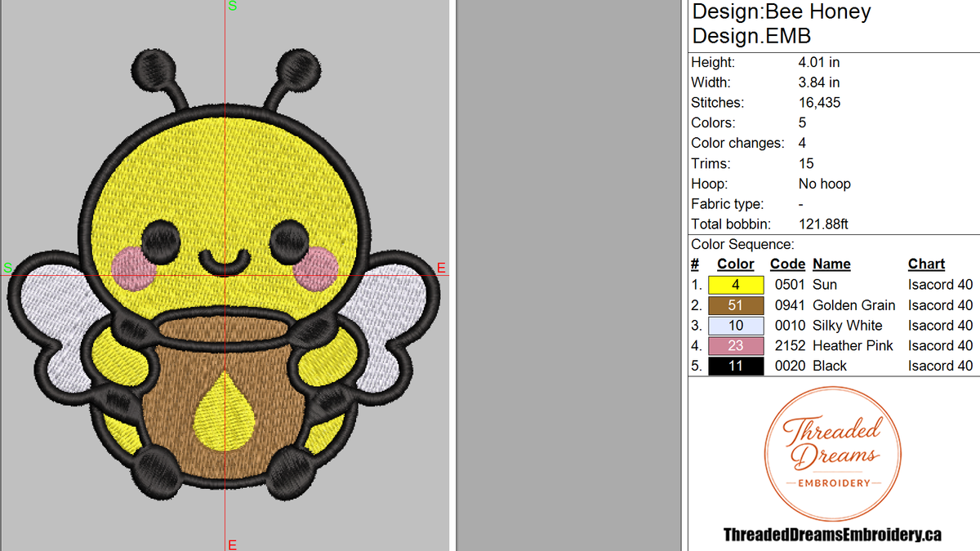Screen dimensions: 980x551
Task: Click the Color Sequence label
Action: pyautogui.click(x=742, y=245)
